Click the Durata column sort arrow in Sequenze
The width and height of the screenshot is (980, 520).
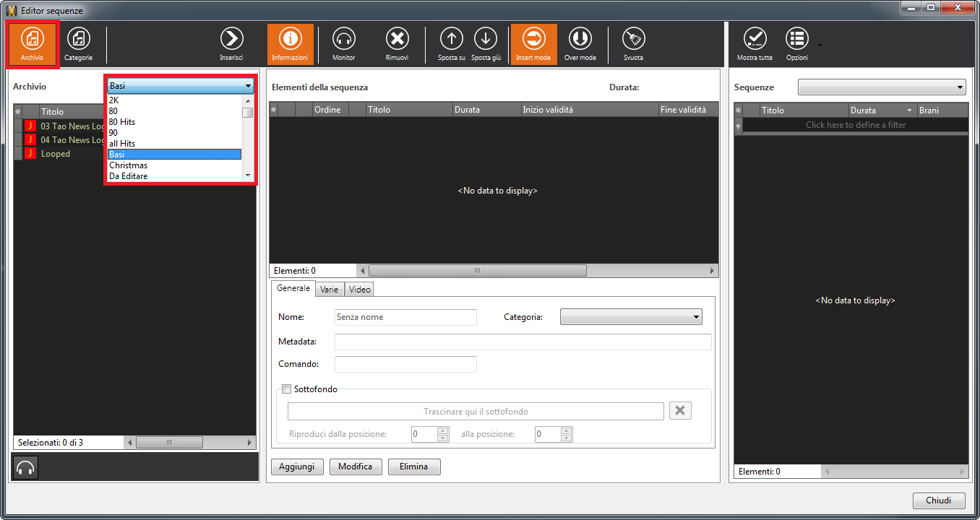point(909,110)
